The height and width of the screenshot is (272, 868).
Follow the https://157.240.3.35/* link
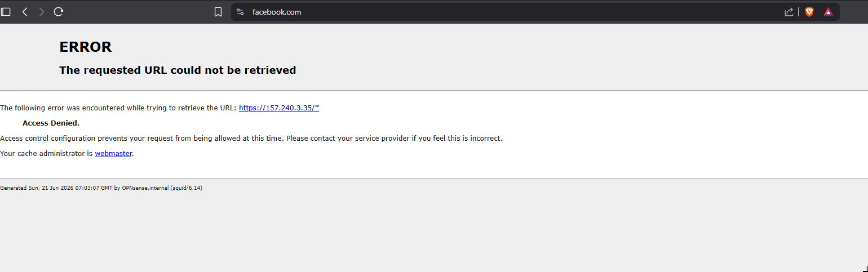tap(279, 108)
